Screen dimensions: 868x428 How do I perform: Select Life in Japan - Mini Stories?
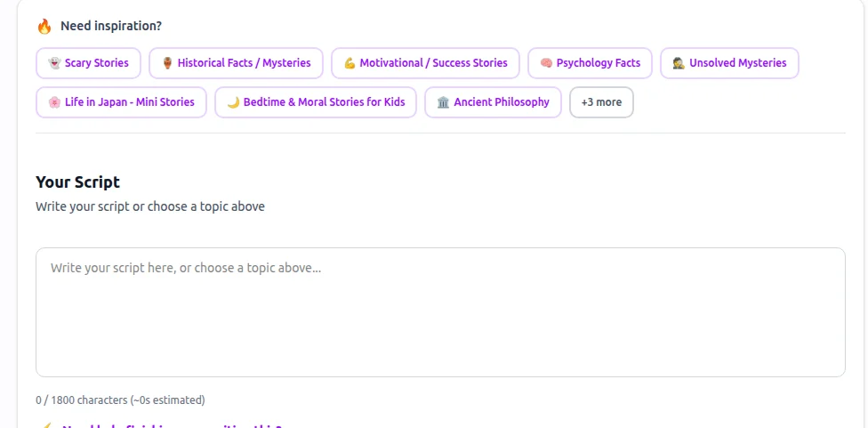pos(121,102)
